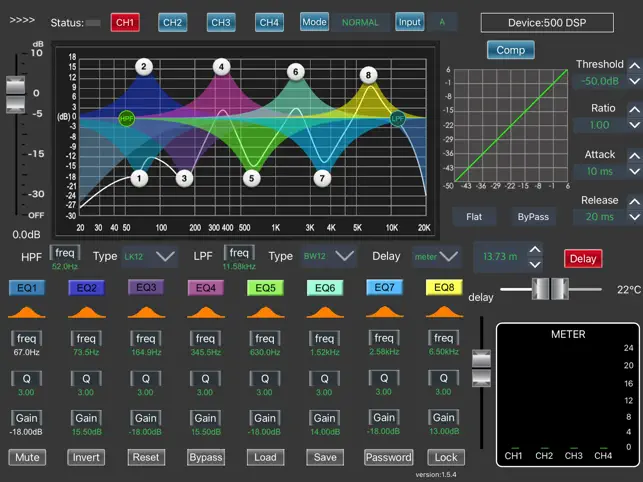Click the vertical fader beside METER

[x=481, y=368]
